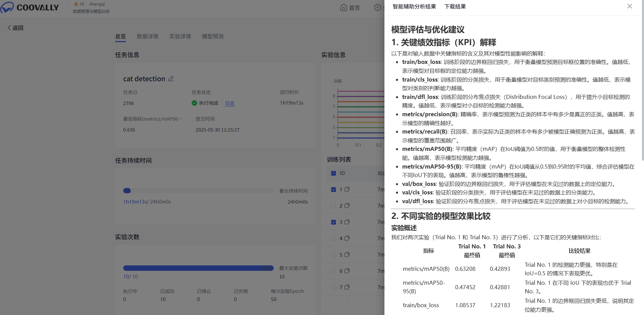The height and width of the screenshot is (315, 644).
Task: Click the copy icon beside trial 4
Action: click(347, 238)
